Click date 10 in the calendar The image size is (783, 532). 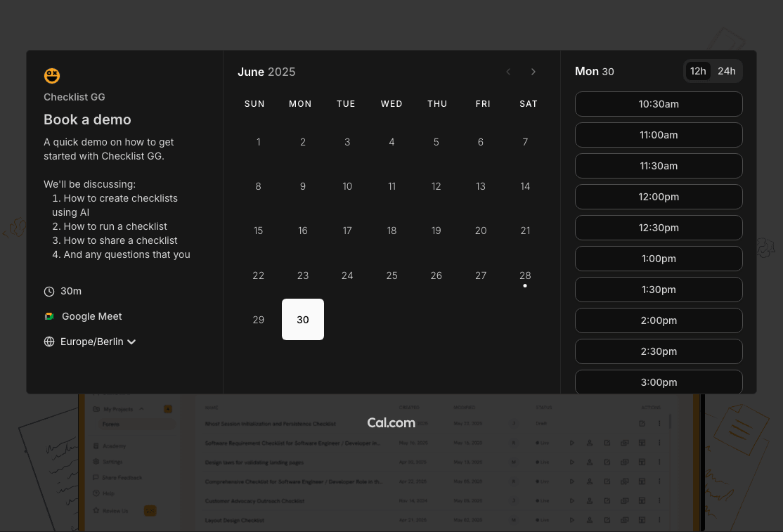click(347, 187)
